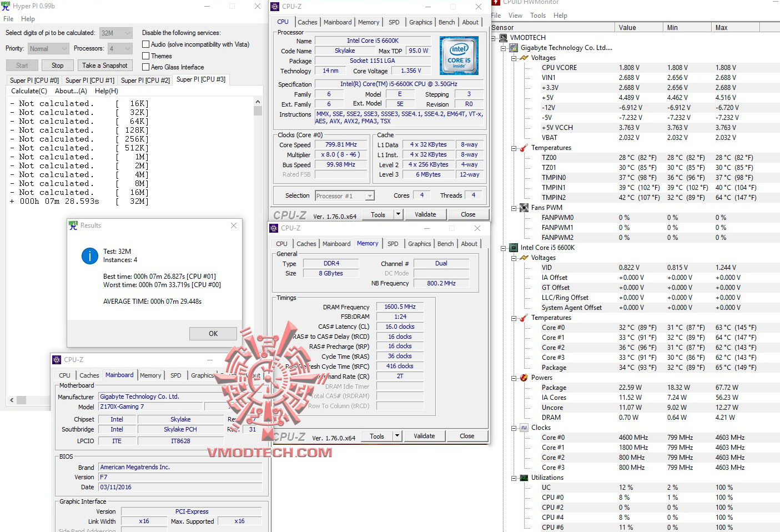Click the Gigabyte Technology motherboard icon
Viewport: 780px width, 532px height.
[514, 48]
